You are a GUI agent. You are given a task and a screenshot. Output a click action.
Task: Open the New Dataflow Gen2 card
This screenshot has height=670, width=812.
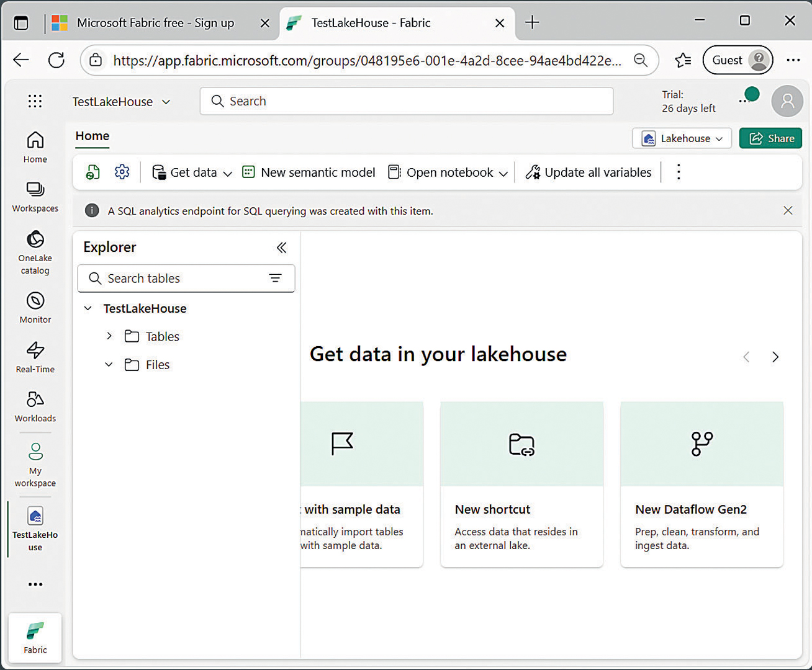tap(701, 484)
